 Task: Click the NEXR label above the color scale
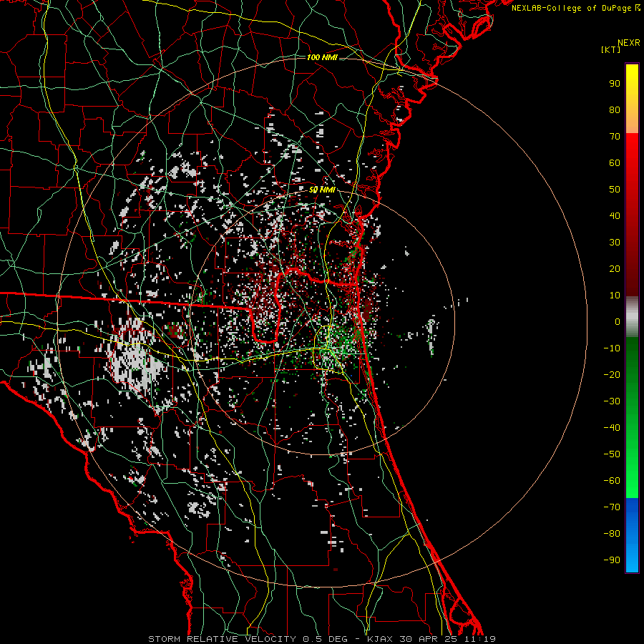628,43
